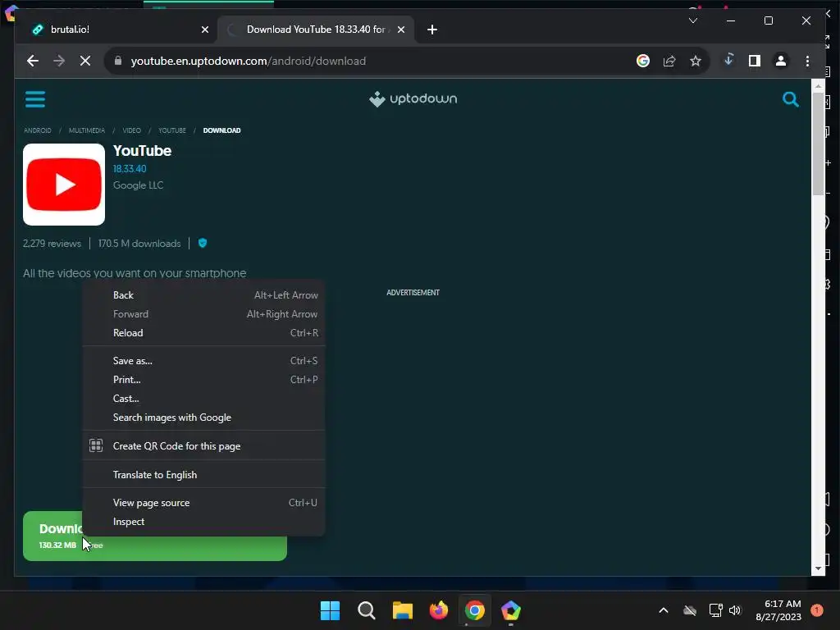The height and width of the screenshot is (630, 840).
Task: Select Search images with Google
Action: pyautogui.click(x=204, y=418)
